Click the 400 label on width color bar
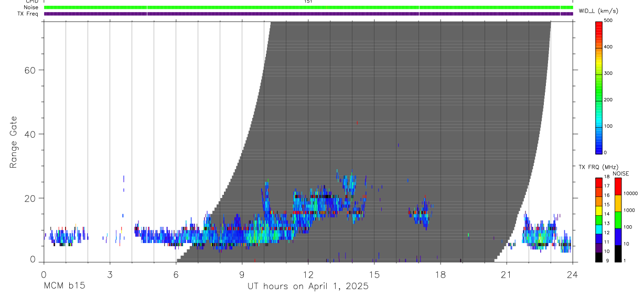Viewport: 644px width, 297px height. point(608,47)
